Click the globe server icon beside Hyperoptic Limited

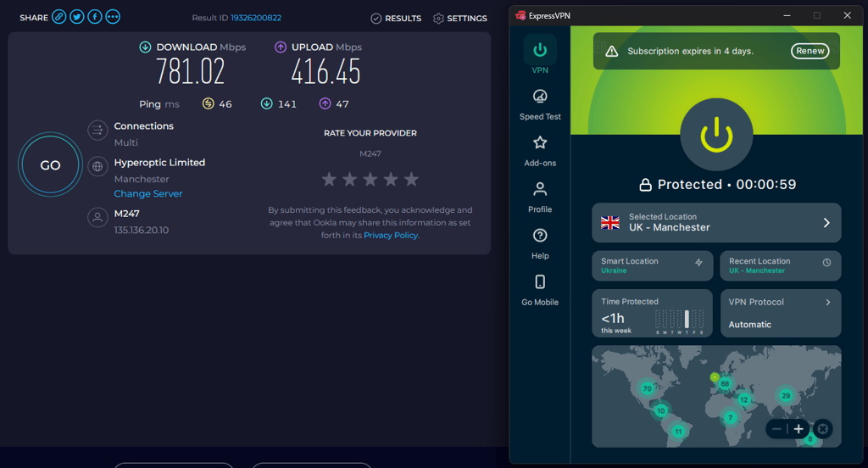97,166
